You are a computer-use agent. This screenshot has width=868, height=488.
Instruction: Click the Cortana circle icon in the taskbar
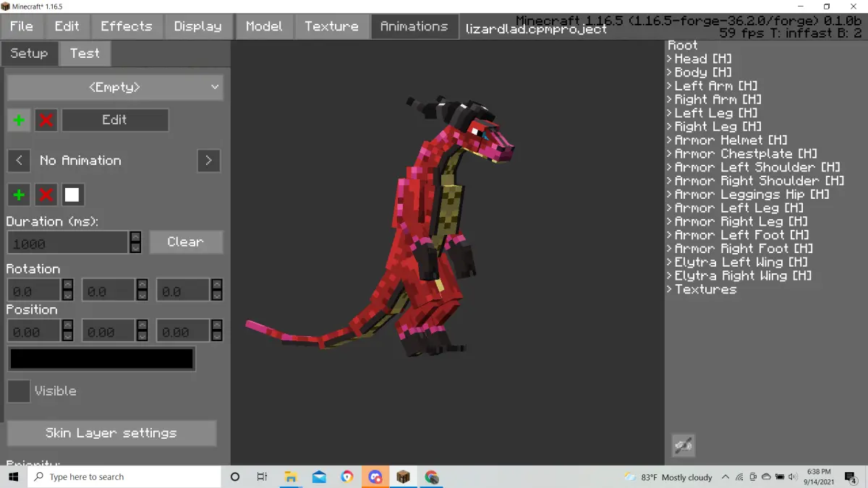(x=234, y=476)
